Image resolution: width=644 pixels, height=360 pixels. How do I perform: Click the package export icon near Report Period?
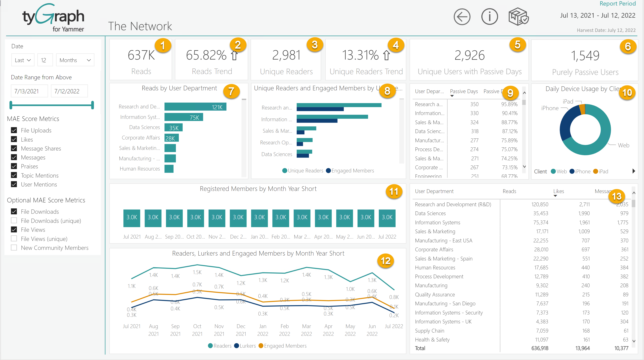(x=518, y=17)
